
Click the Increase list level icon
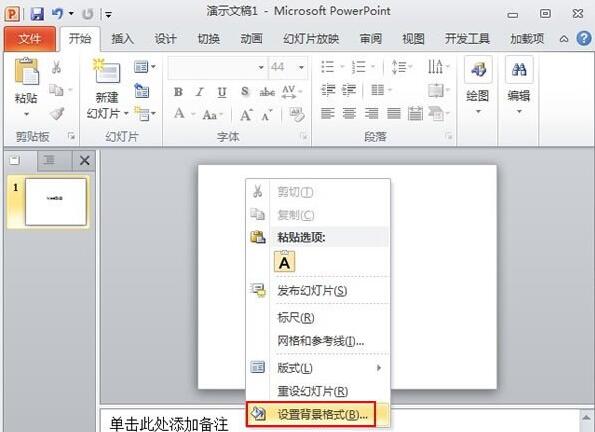pyautogui.click(x=349, y=90)
